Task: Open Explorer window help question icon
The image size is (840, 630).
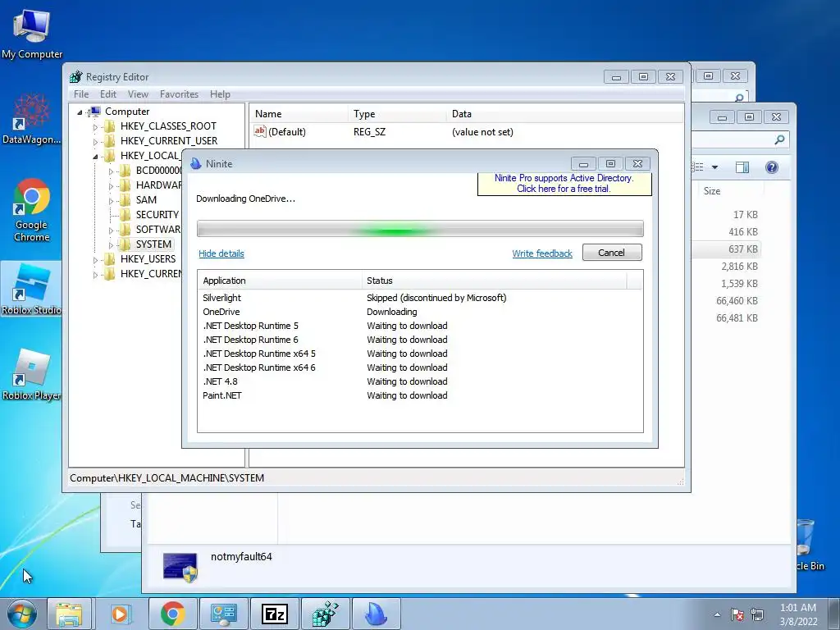Action: point(771,167)
